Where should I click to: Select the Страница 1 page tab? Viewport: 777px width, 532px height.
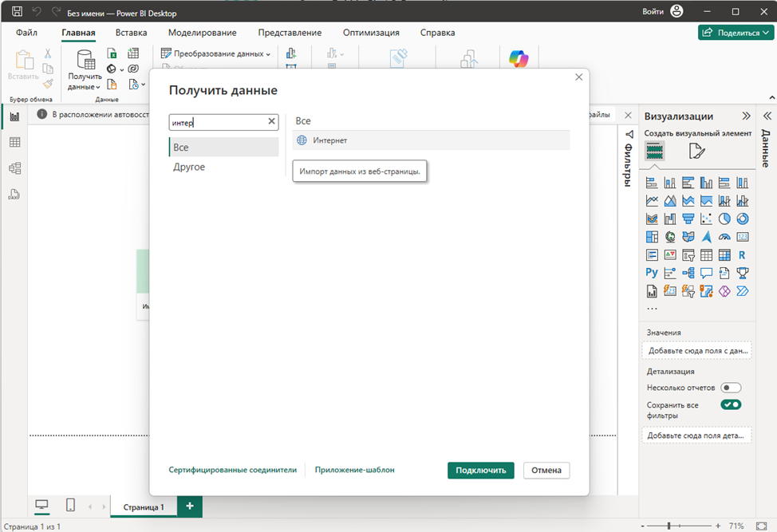[x=144, y=506]
